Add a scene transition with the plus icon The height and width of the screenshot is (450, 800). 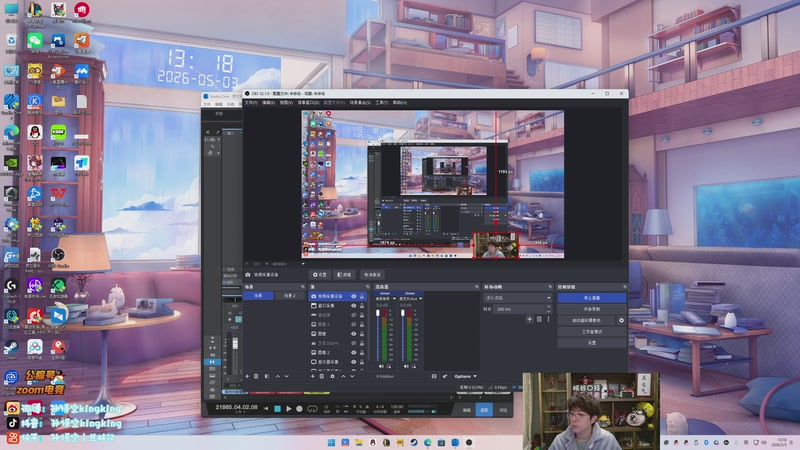(529, 319)
